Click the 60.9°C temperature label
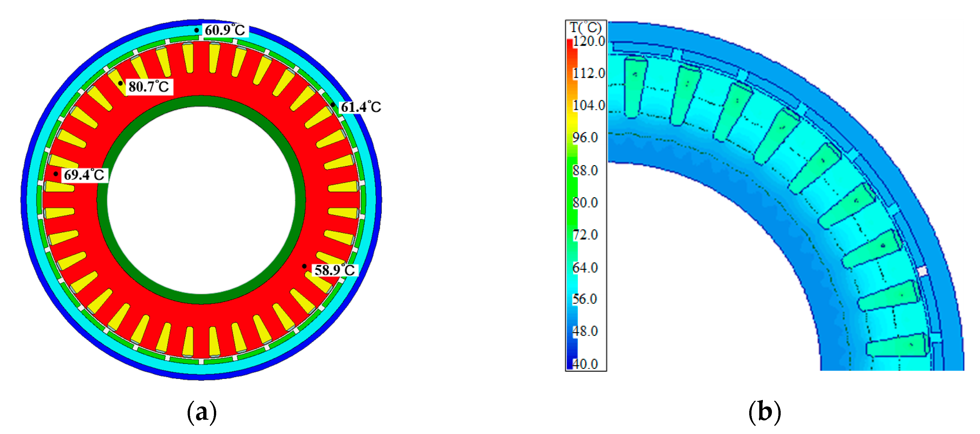Screen dimensions: 980x434 (225, 30)
